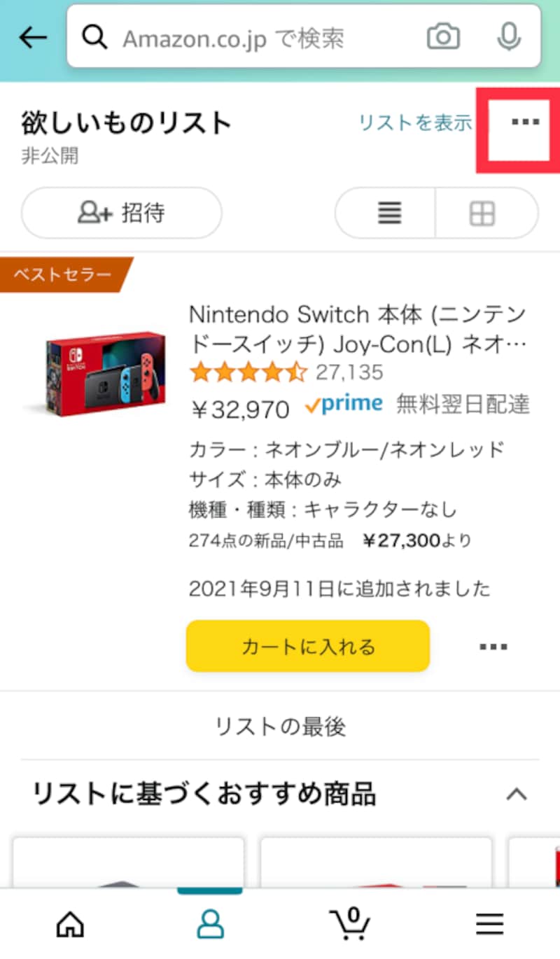Open the Nintendo Switch item options menu
This screenshot has height=959, width=560.
tap(493, 647)
